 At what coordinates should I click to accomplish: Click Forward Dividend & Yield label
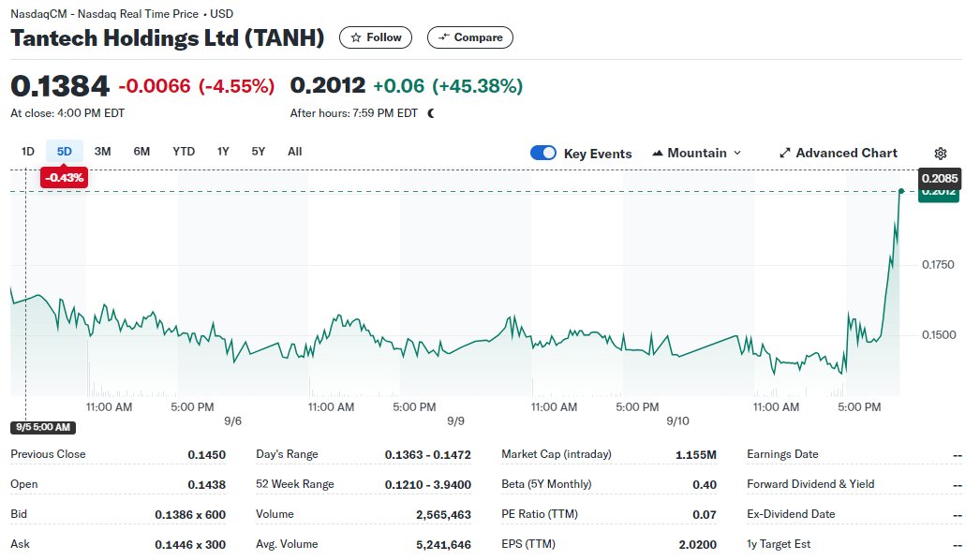(x=810, y=484)
